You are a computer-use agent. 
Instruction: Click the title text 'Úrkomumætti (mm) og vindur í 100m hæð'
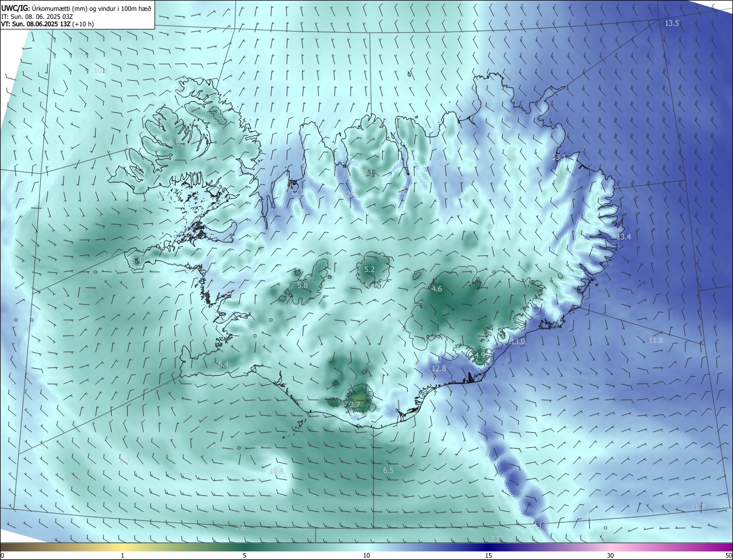92,8
